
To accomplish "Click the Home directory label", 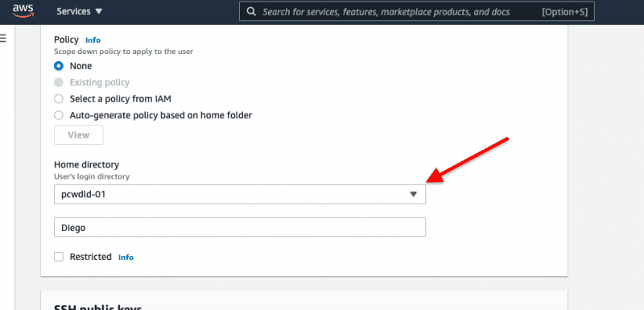I will 87,164.
